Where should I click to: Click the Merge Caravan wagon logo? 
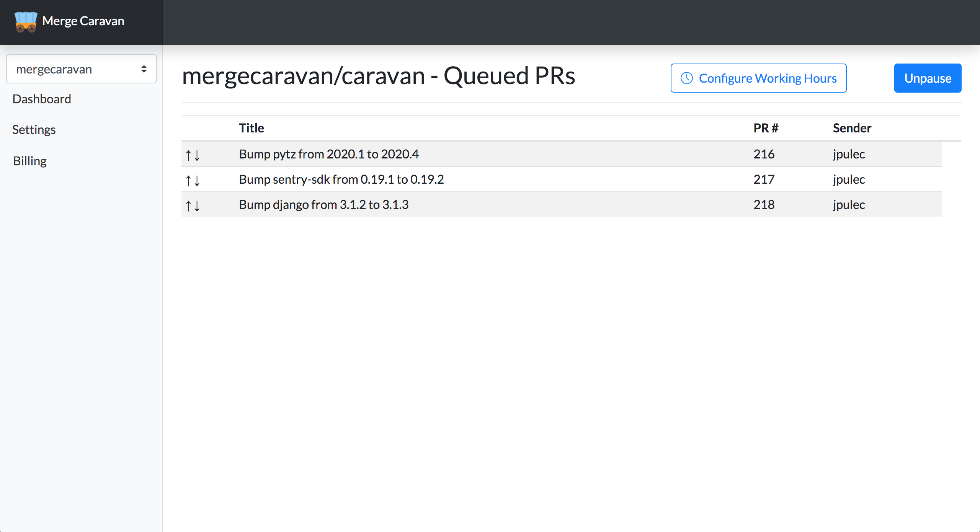[x=26, y=21]
